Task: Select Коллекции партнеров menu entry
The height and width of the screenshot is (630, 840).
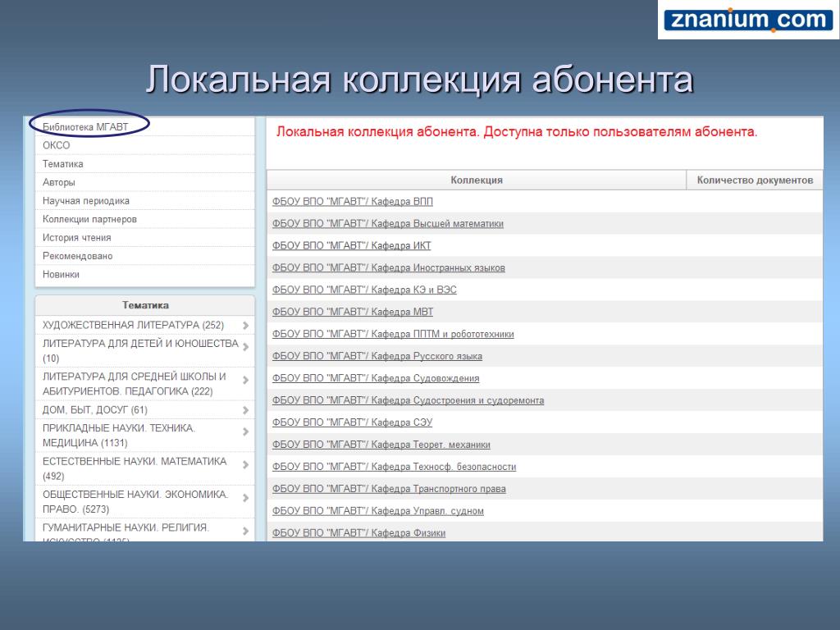Action: click(89, 219)
